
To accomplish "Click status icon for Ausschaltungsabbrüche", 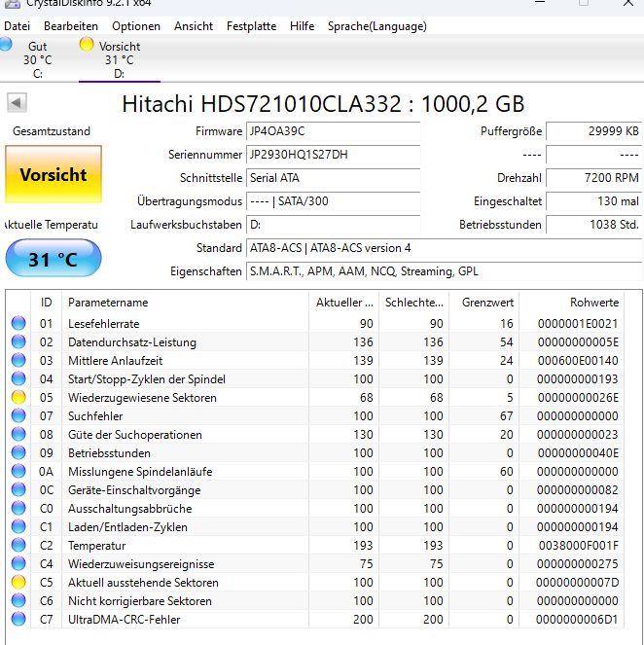I will (x=18, y=509).
